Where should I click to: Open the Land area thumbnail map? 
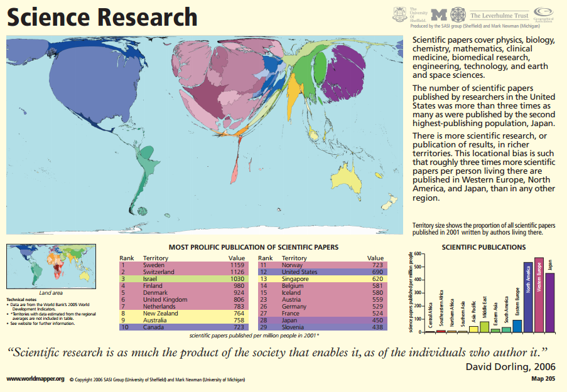tap(51, 267)
